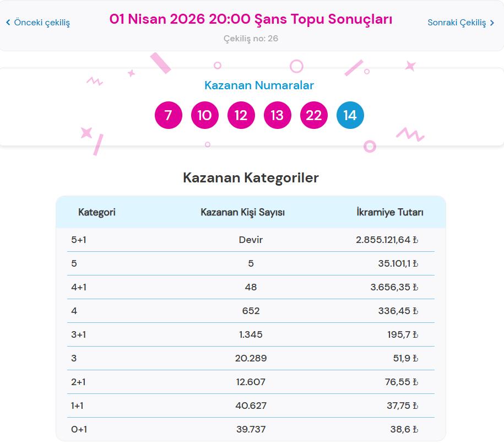Click the blue bonus ball 14
This screenshot has width=504, height=443.
[x=350, y=115]
